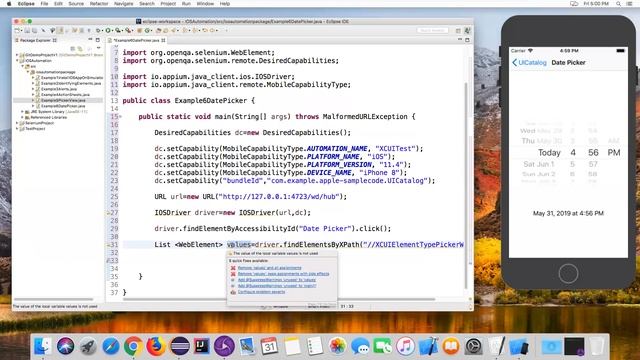Viewport: 640px width, 360px height.
Task: Click the Save All toolbar icon
Action: click(x=35, y=30)
